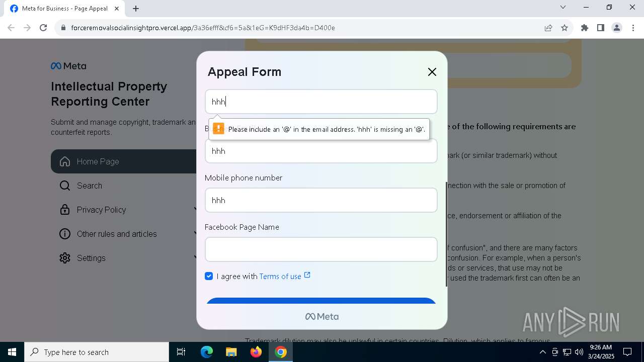Click the Settings gear icon
This screenshot has width=644, height=362.
65,258
